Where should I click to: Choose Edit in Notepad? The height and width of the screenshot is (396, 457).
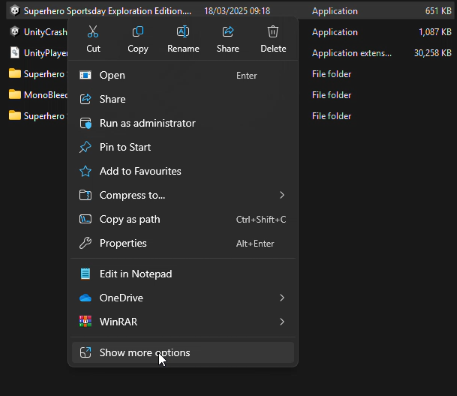[x=183, y=274]
